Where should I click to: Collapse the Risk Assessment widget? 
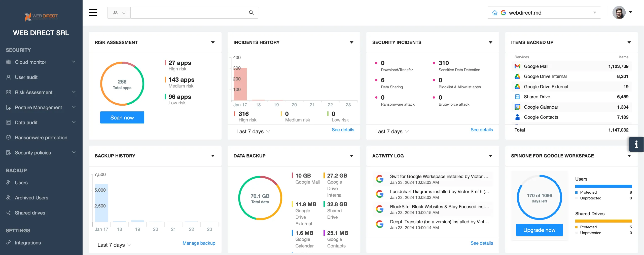[213, 42]
